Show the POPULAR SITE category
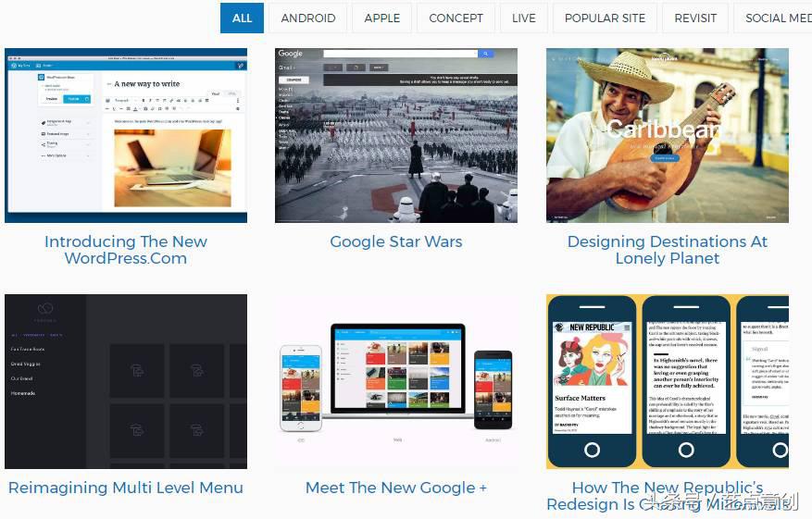The image size is (812, 519). click(x=605, y=19)
